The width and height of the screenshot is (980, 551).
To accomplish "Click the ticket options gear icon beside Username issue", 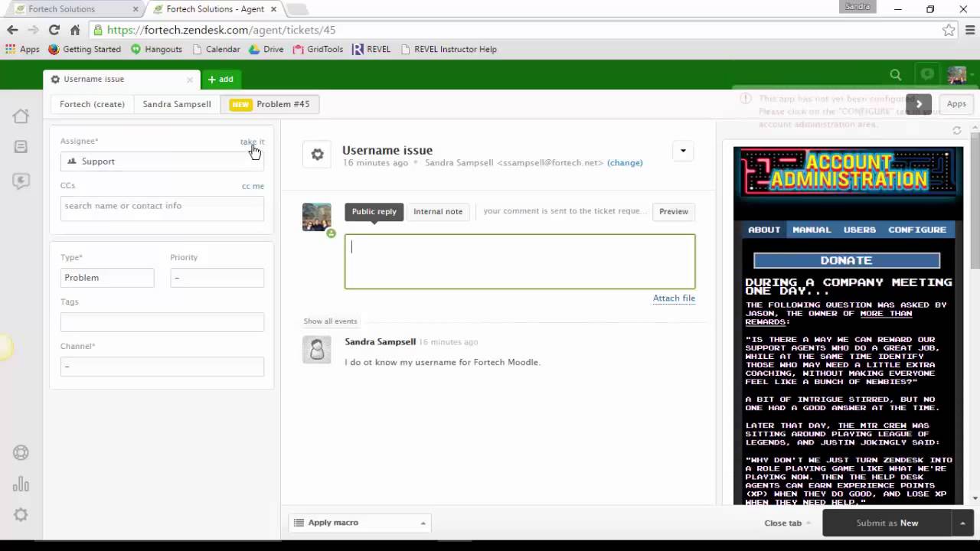I will [317, 155].
